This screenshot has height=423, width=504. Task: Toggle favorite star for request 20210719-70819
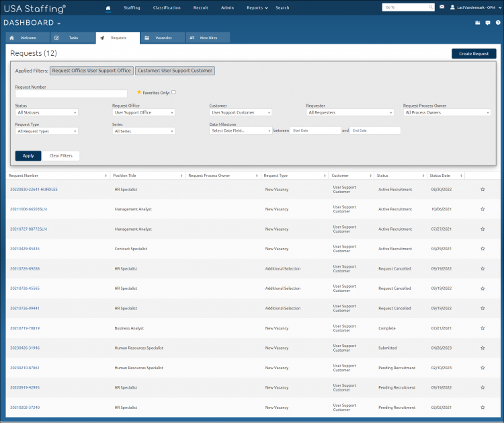[x=482, y=328]
